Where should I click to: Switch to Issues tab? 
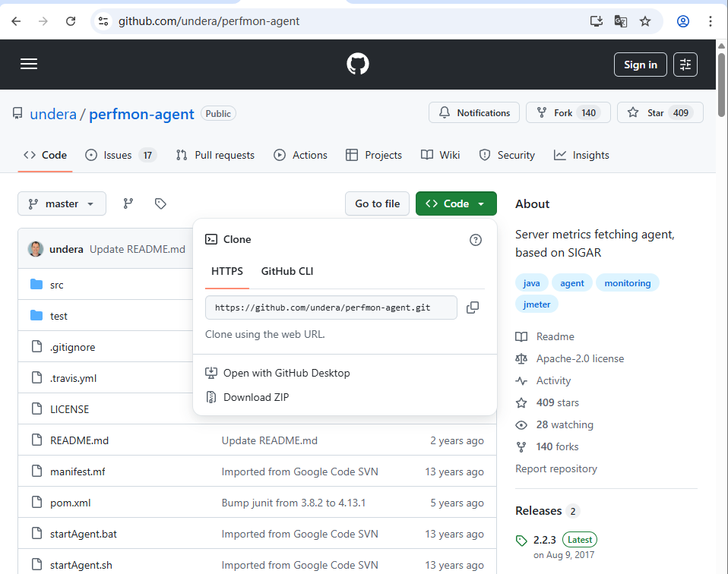coord(121,155)
